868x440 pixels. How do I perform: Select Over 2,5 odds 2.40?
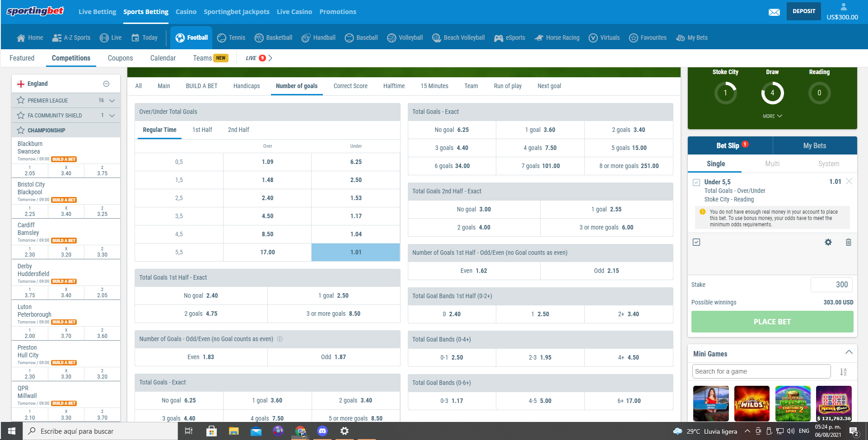267,198
